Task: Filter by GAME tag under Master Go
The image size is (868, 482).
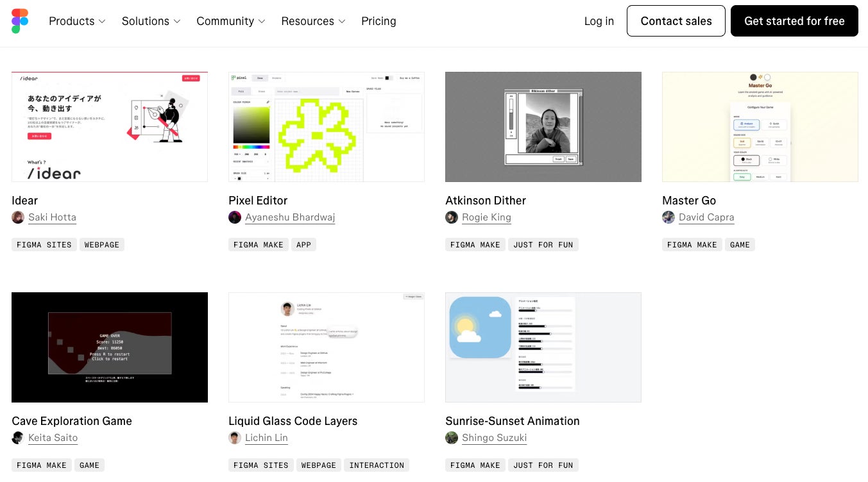Action: 740,245
